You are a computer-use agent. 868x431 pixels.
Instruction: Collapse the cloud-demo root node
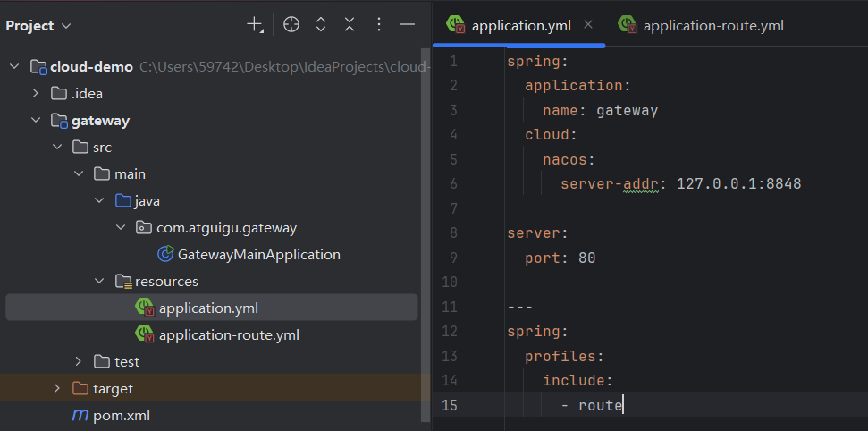[14, 67]
